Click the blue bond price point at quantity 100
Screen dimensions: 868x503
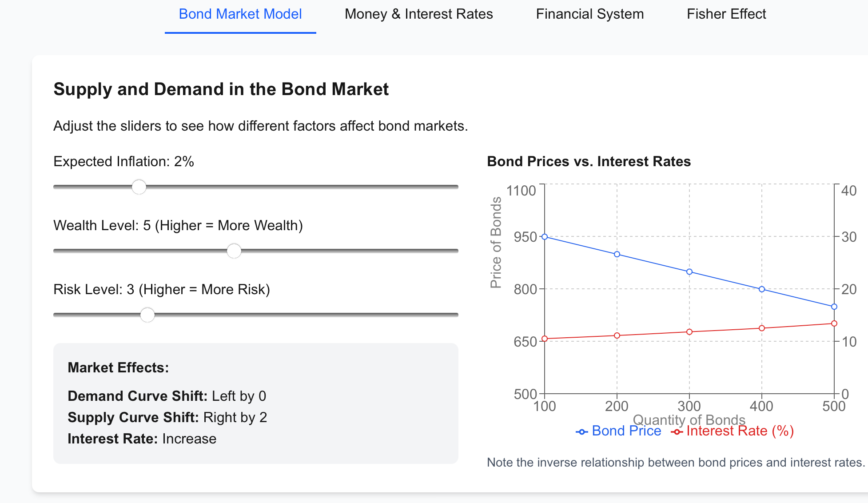[x=545, y=237]
